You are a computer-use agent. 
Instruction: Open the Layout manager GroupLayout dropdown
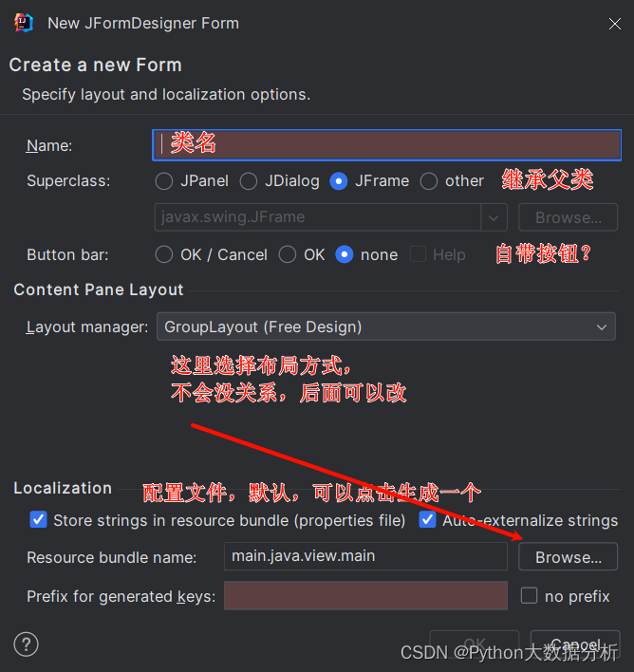[385, 327]
